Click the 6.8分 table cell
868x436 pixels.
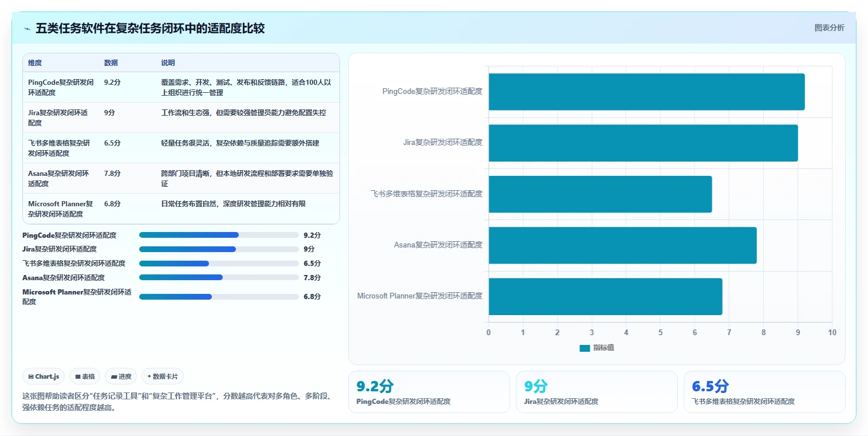coord(112,204)
